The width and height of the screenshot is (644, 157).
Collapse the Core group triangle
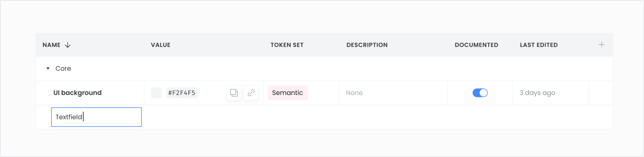click(x=48, y=69)
